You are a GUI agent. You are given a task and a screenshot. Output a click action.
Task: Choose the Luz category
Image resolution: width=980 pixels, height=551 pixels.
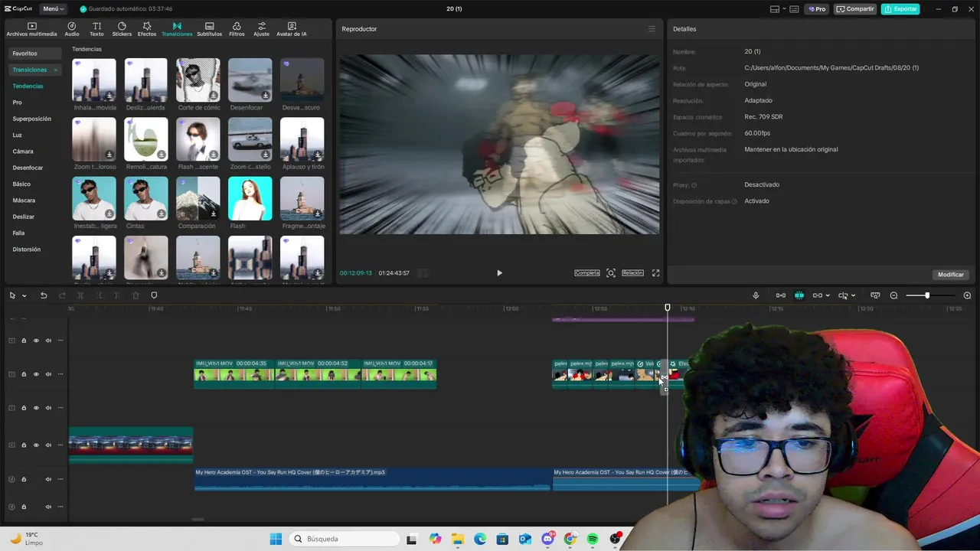(17, 135)
